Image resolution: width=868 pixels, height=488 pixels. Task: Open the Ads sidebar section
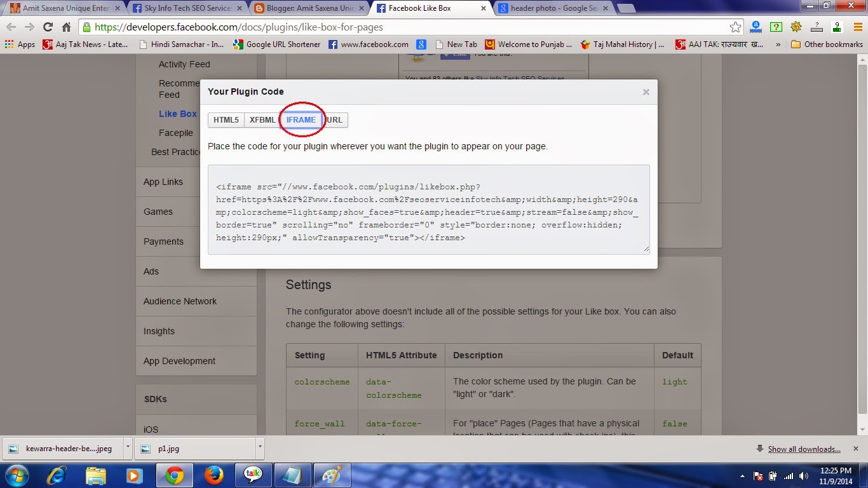tap(196, 271)
